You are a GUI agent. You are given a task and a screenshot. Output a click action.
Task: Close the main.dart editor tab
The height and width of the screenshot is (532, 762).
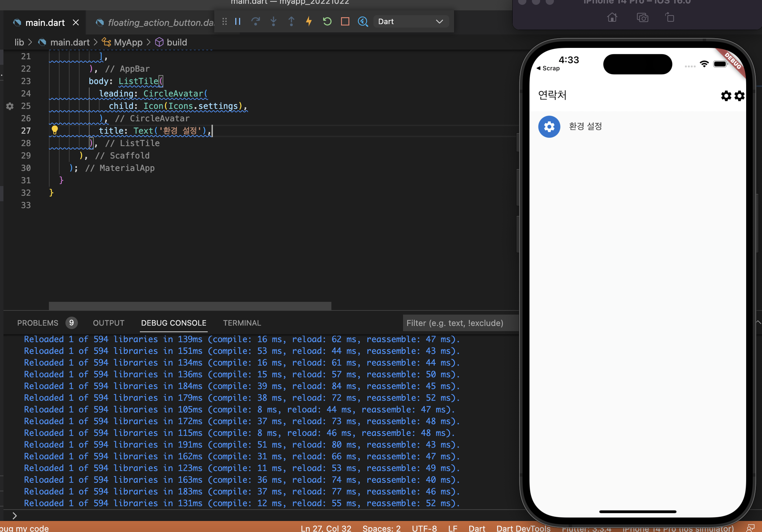coord(76,23)
